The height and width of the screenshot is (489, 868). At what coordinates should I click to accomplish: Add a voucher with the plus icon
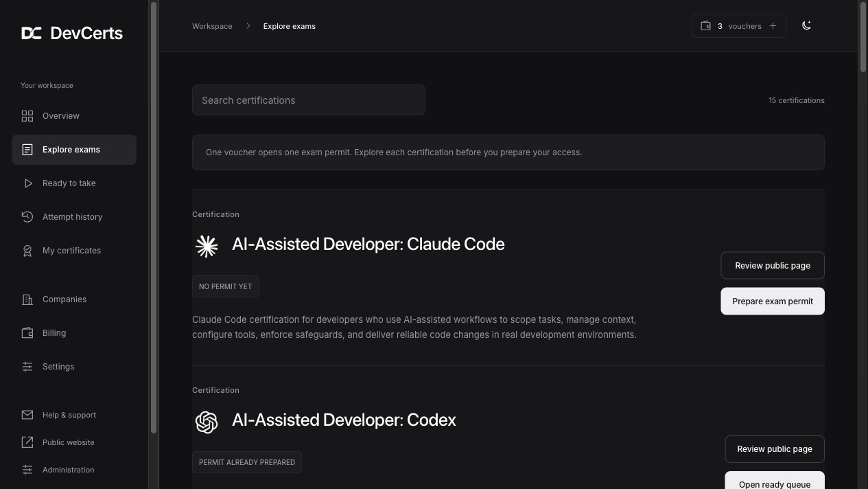pyautogui.click(x=773, y=26)
